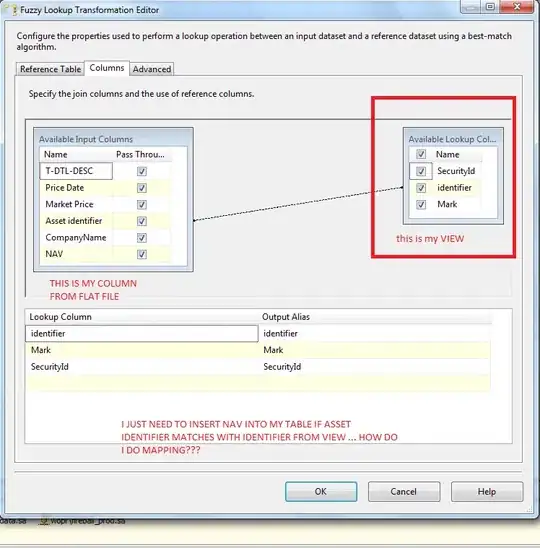This screenshot has height=548, width=540.
Task: Click Mark name in Available Lookup Columns
Action: 447,204
